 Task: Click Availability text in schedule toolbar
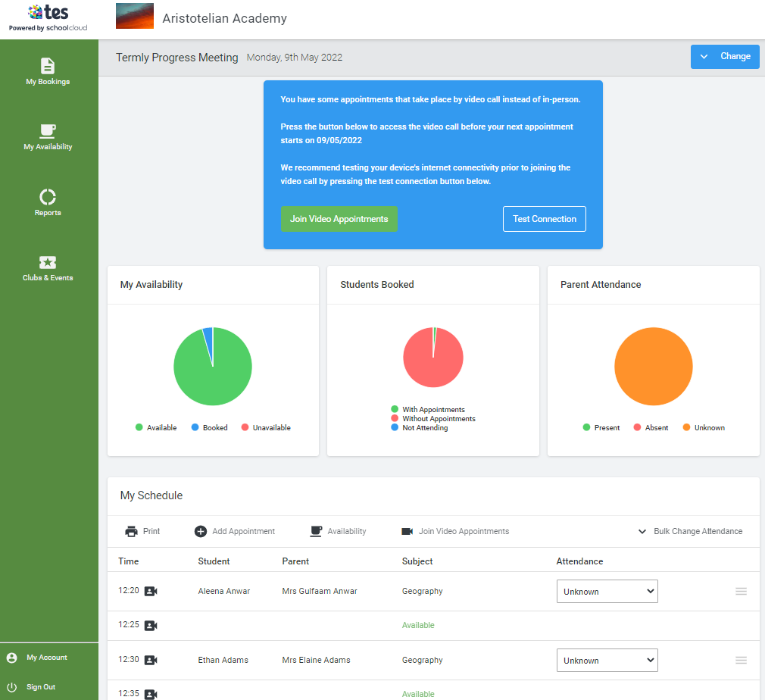(x=347, y=531)
